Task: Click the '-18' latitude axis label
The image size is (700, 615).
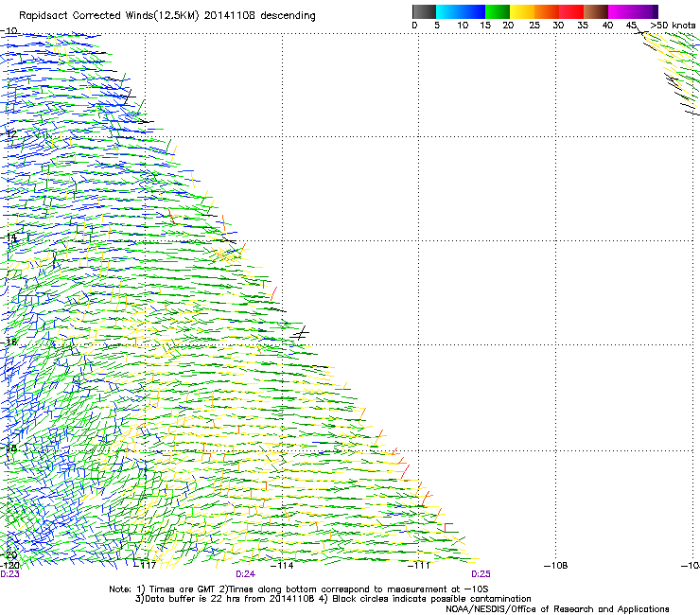Action: (9, 448)
